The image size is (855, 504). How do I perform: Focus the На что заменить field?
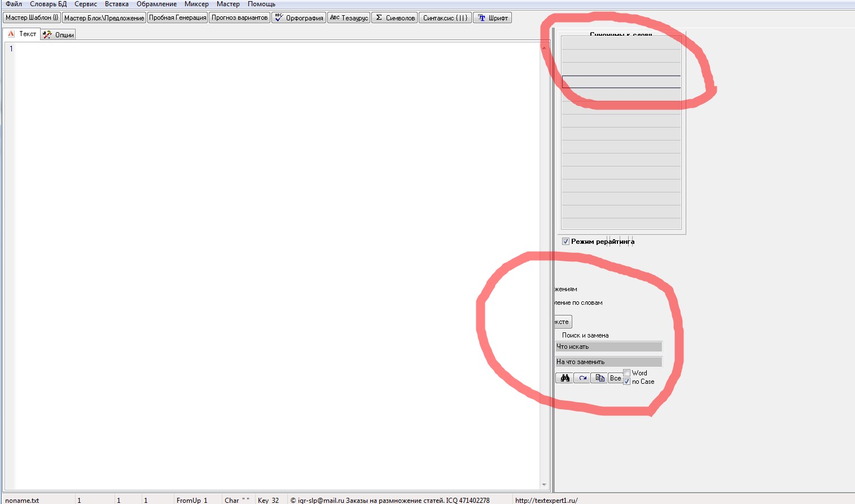click(608, 362)
